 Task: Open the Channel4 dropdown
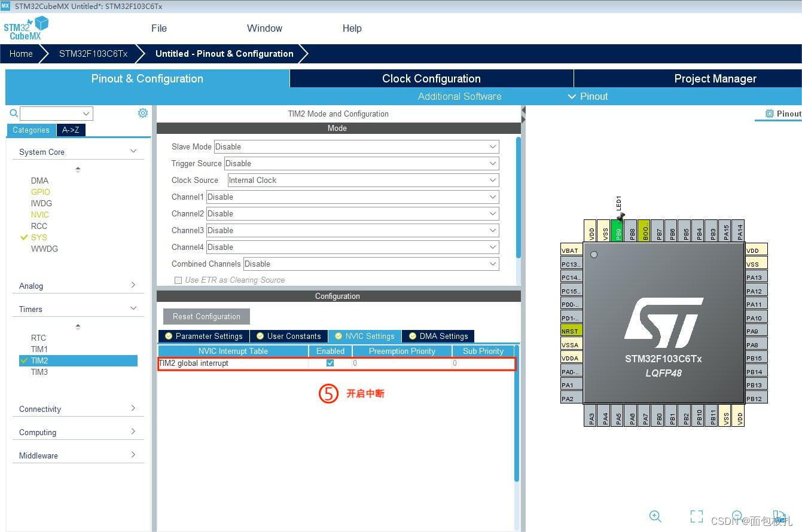click(x=353, y=247)
